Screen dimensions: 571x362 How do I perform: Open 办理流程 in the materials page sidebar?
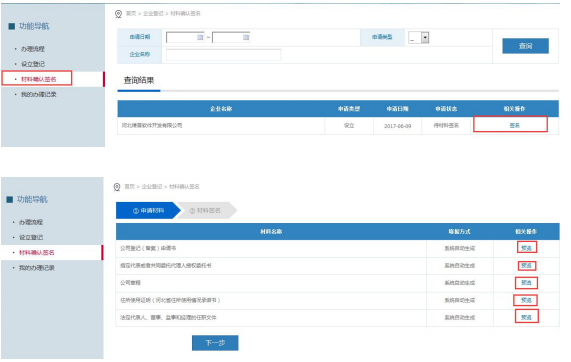[31, 222]
